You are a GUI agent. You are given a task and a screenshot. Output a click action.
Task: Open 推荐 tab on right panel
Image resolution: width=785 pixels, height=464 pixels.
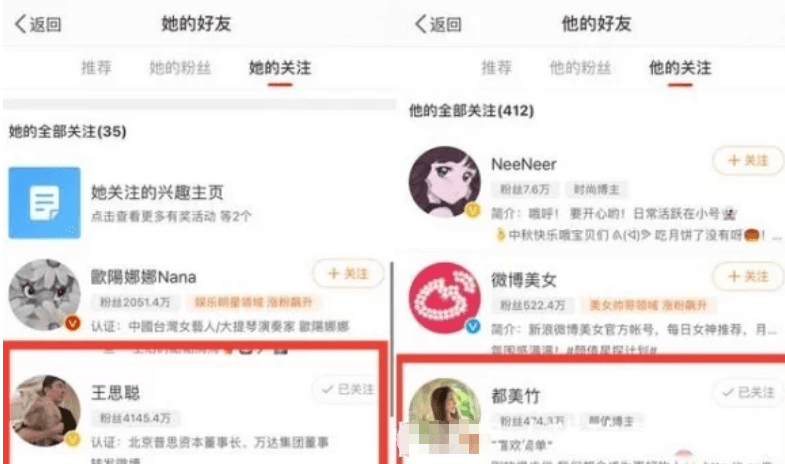(496, 68)
